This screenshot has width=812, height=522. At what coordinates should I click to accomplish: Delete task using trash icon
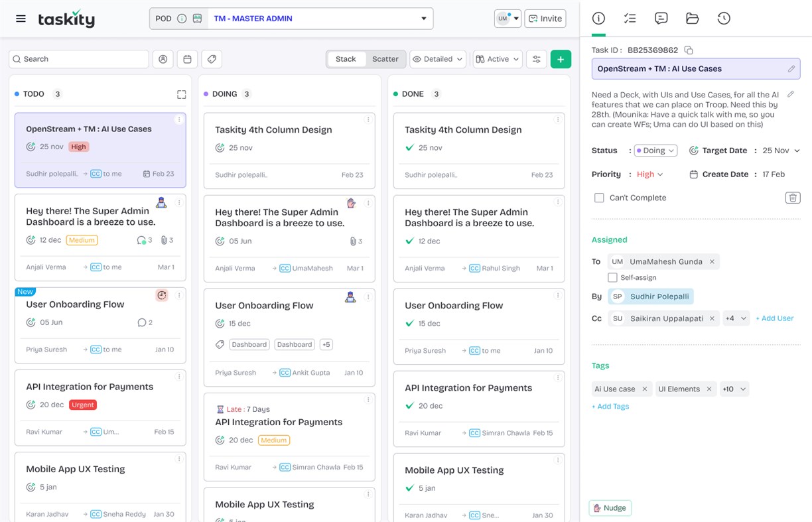(792, 198)
